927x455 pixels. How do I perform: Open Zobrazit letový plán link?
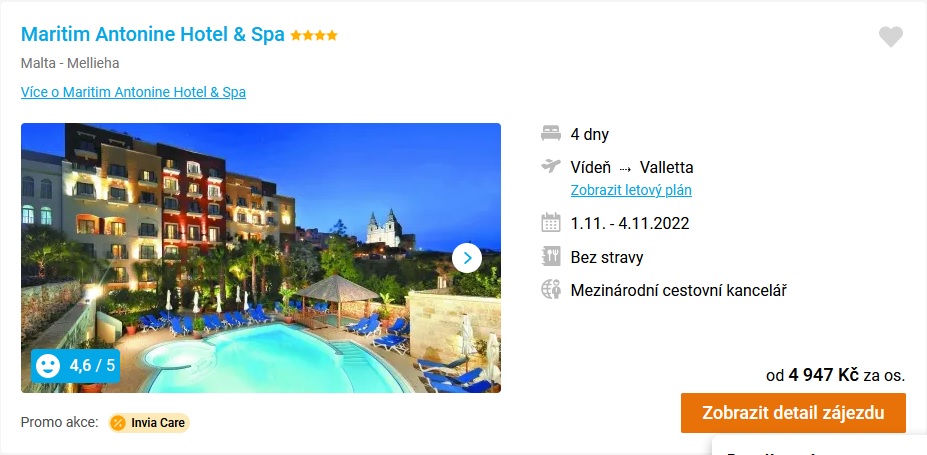631,190
